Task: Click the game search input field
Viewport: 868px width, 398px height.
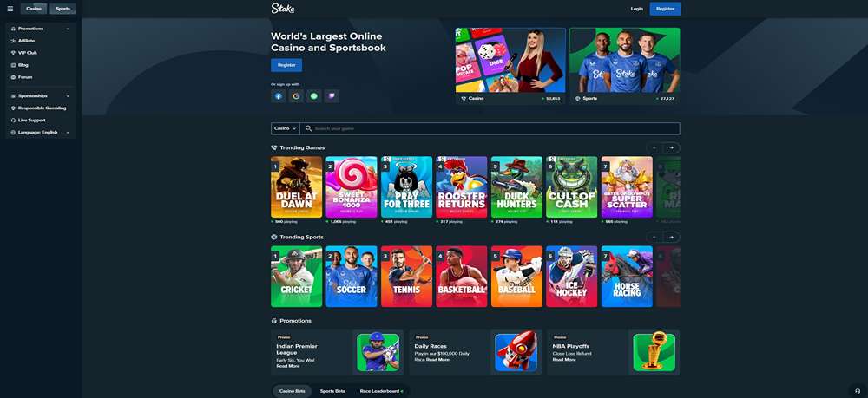Action: click(490, 128)
